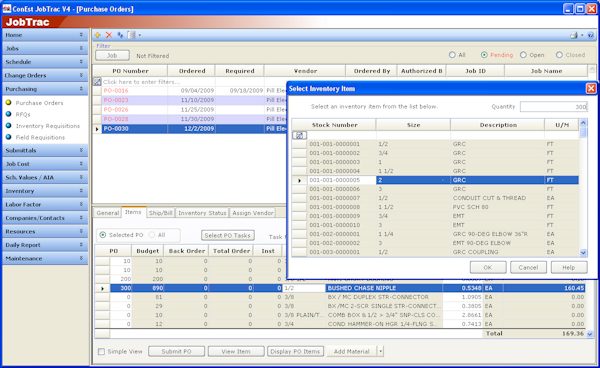Click filter row icon in inventory list

pos(299,135)
